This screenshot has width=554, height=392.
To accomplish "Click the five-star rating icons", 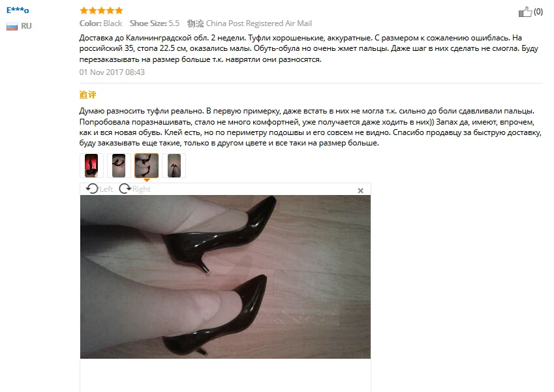I will point(101,10).
